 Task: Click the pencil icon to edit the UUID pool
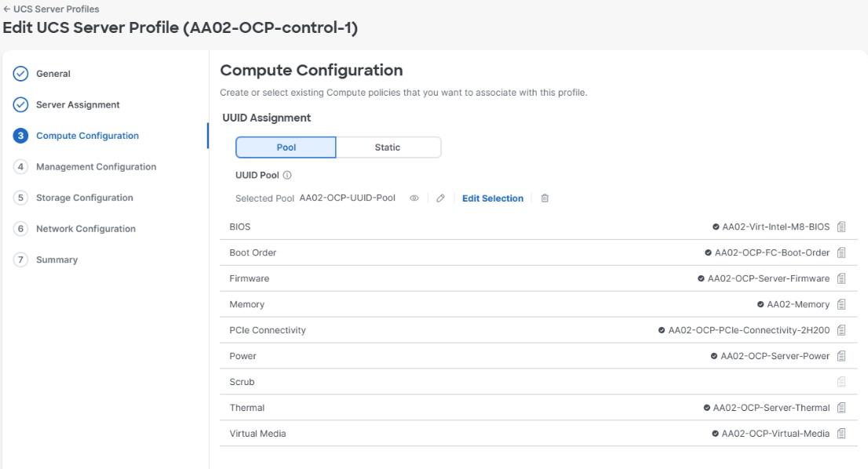click(x=440, y=198)
